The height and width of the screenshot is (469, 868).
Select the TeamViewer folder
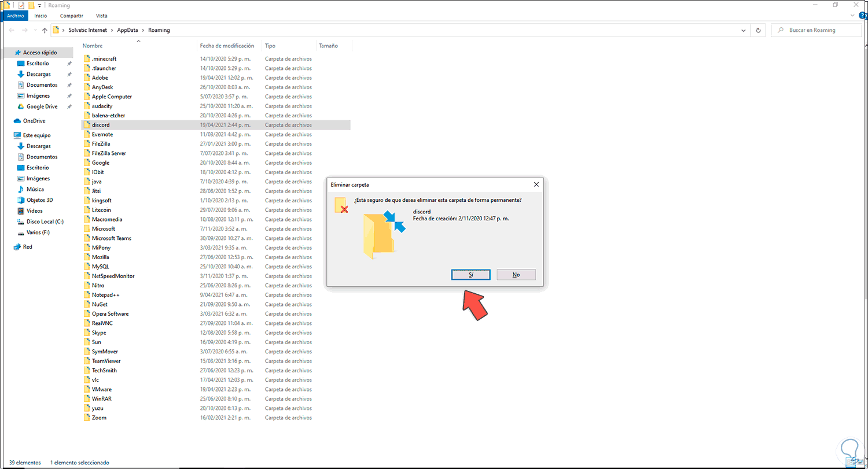pyautogui.click(x=216, y=361)
